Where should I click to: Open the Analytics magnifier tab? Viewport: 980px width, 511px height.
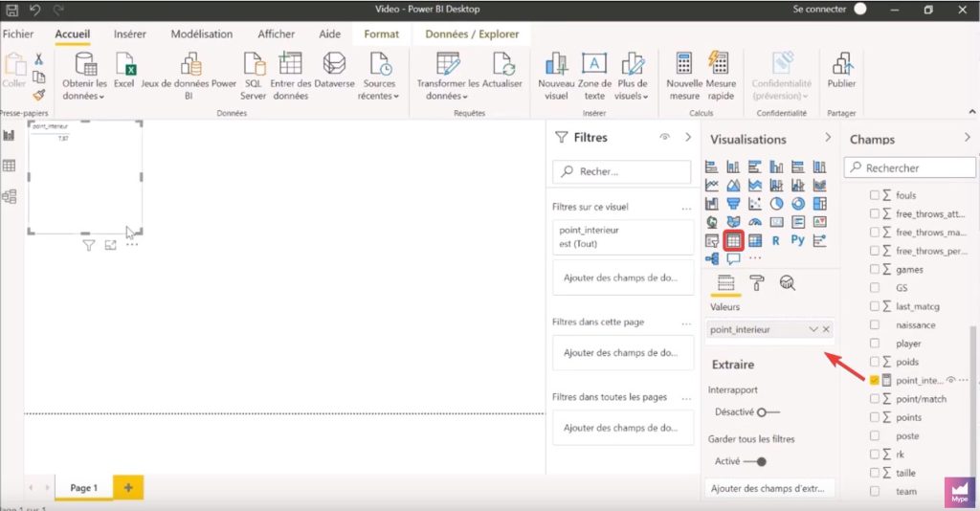pyautogui.click(x=788, y=283)
